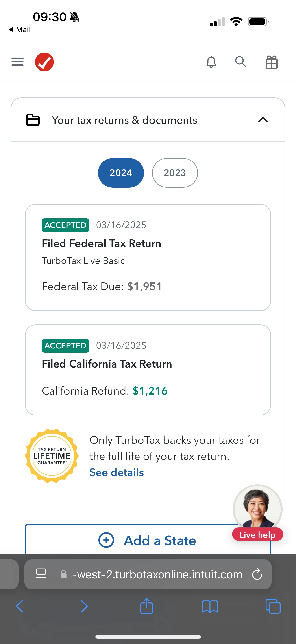Collapse Your tax returns & documents section
296x644 pixels.
pyautogui.click(x=263, y=120)
